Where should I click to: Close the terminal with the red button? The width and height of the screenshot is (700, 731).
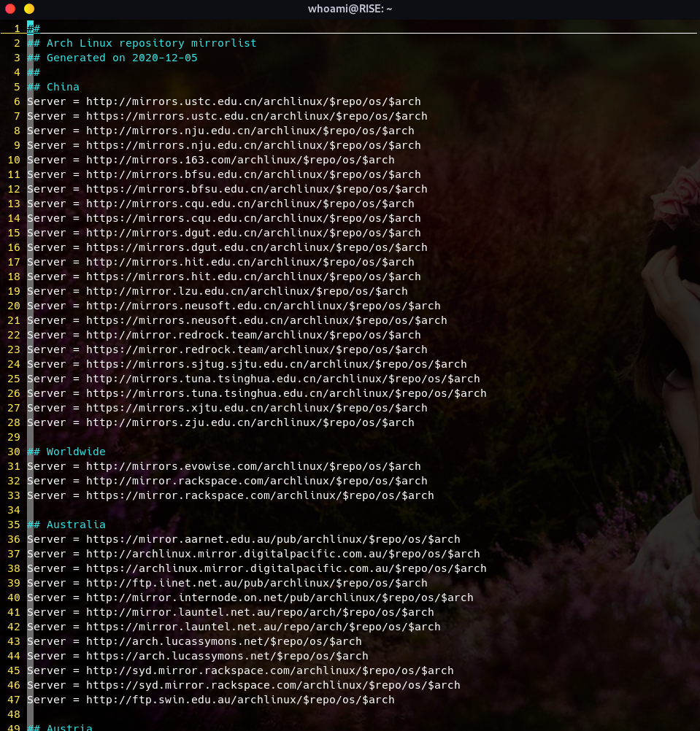click(x=10, y=9)
